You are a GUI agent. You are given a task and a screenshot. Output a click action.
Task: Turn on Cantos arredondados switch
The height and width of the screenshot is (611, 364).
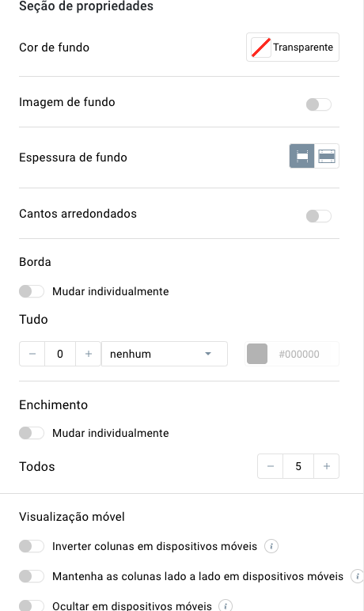318,216
